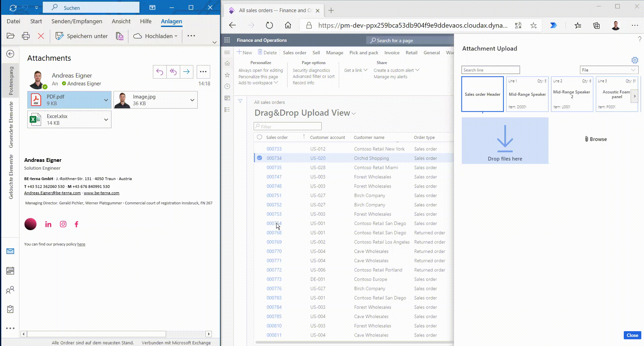644x346 pixels.
Task: Click the browser refresh icon
Action: [x=269, y=25]
